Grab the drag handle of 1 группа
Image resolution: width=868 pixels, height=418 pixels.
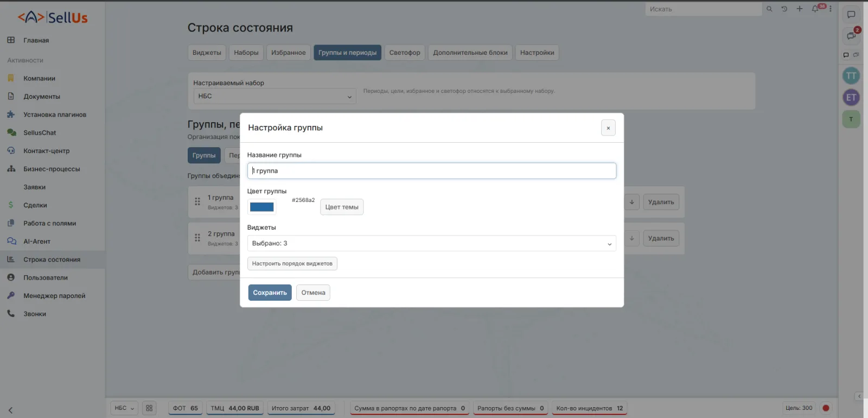pyautogui.click(x=197, y=201)
